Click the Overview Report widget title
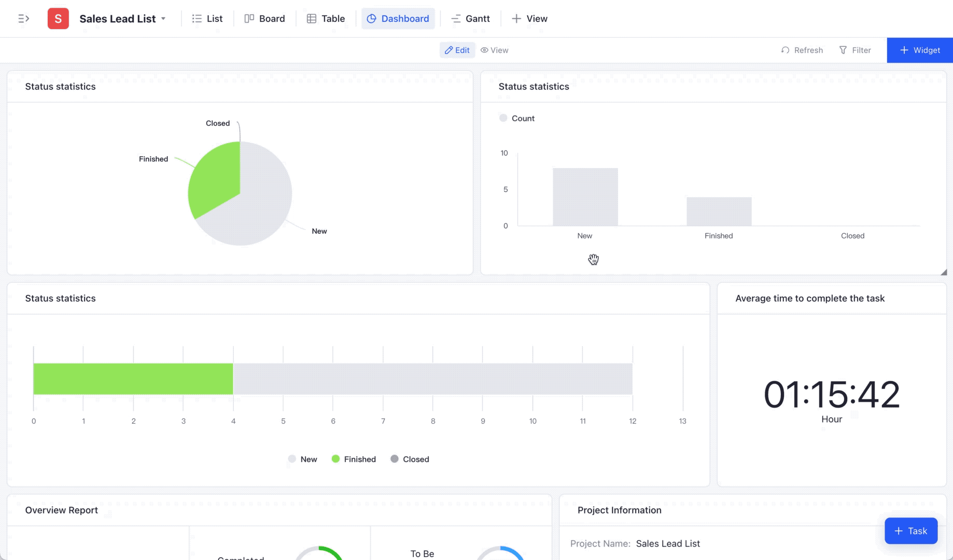The height and width of the screenshot is (560, 953). pyautogui.click(x=61, y=510)
